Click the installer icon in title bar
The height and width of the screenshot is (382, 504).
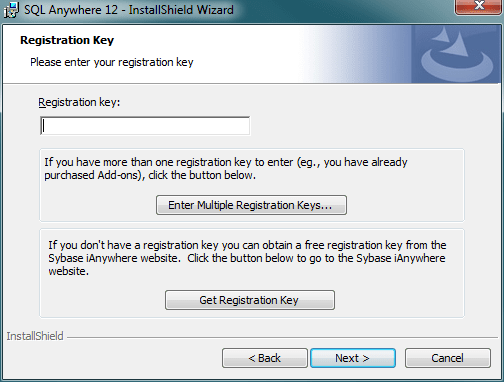[11, 10]
